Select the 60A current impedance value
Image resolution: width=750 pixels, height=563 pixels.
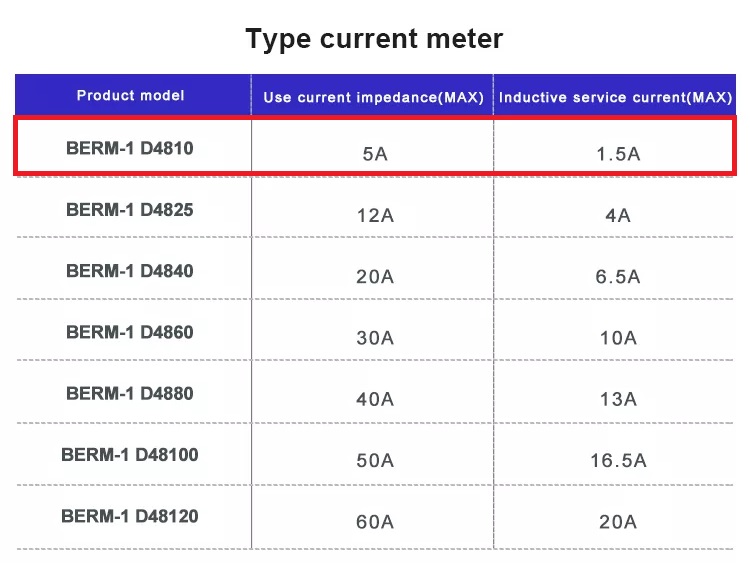pos(375,522)
